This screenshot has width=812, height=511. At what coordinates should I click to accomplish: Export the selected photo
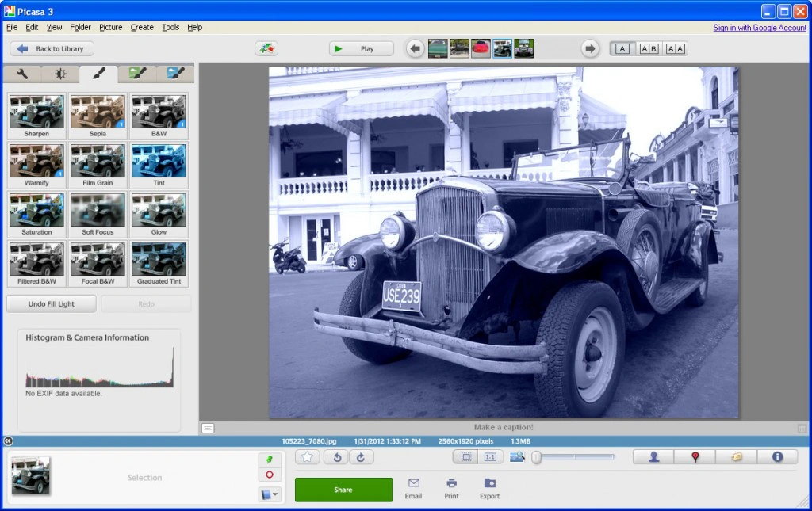(489, 489)
